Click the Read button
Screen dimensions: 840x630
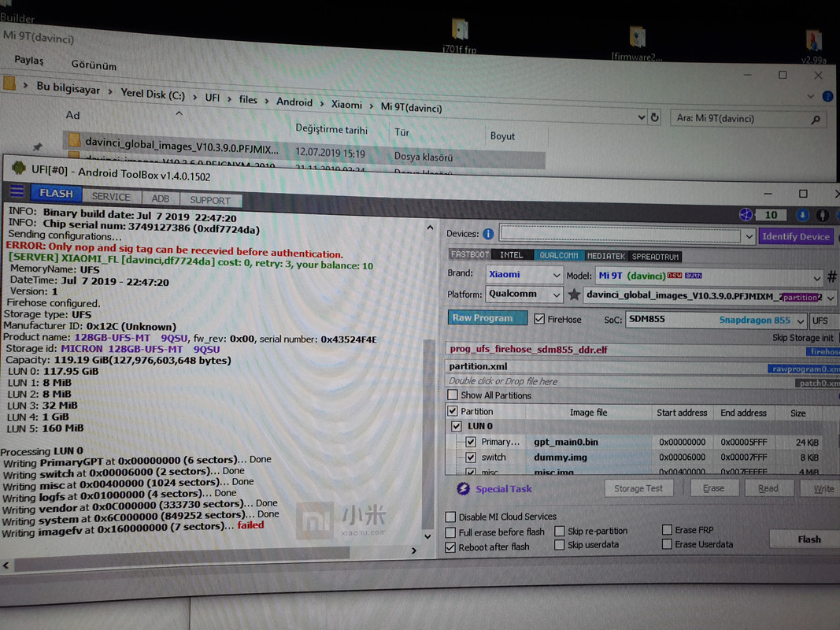[768, 488]
